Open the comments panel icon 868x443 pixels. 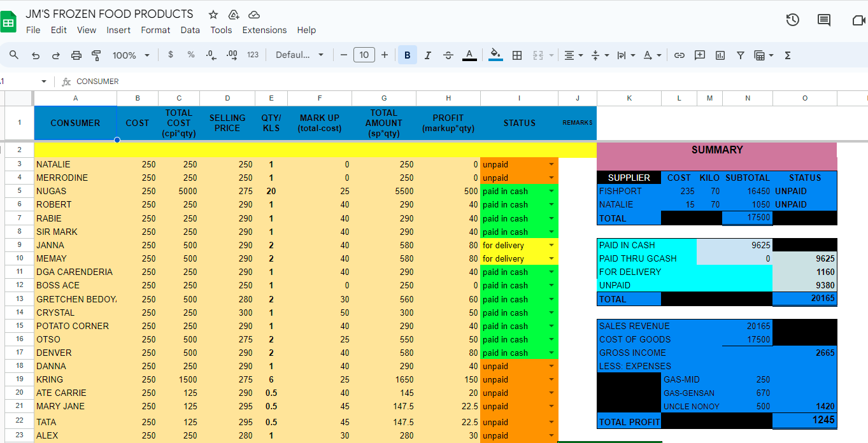point(824,20)
